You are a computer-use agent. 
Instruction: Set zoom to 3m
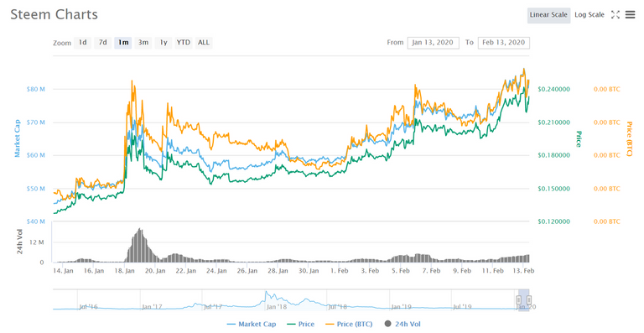click(x=143, y=42)
